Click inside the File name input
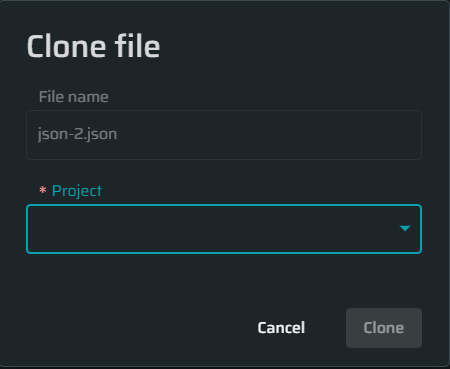 coord(224,135)
